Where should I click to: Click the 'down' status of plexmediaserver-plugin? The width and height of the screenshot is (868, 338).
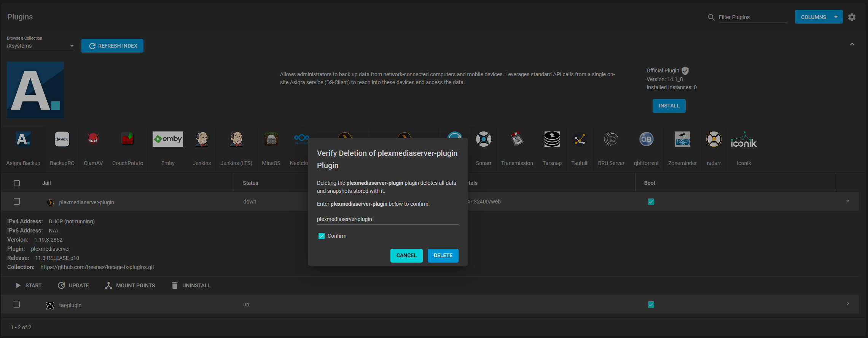(250, 202)
